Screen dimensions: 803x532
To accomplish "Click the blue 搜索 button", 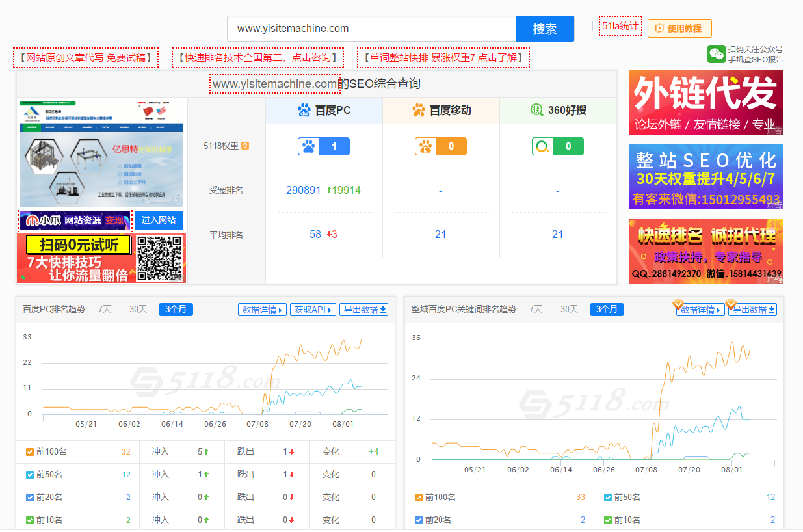I will [x=545, y=29].
